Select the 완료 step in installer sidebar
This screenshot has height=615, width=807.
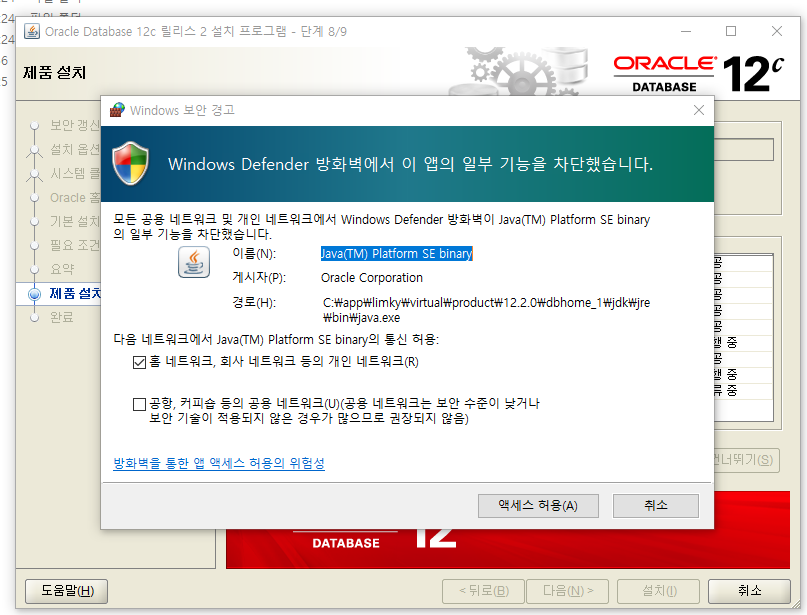(x=61, y=318)
